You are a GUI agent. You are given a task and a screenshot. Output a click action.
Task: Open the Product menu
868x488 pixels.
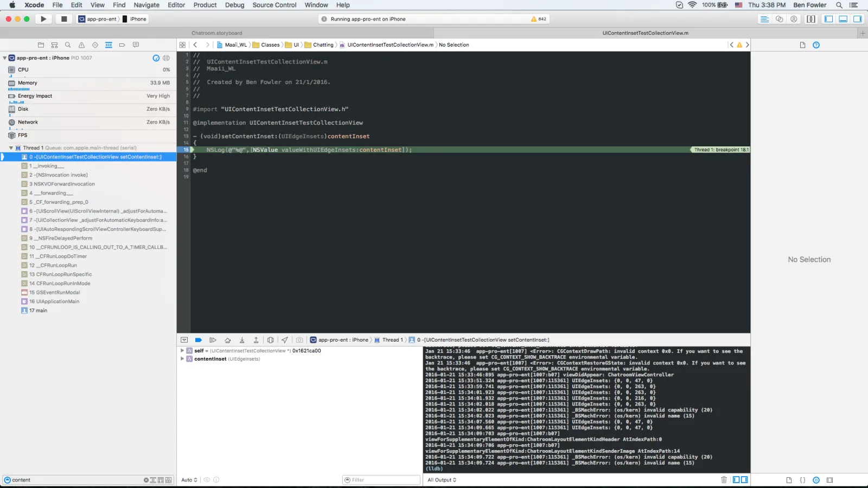tap(205, 5)
